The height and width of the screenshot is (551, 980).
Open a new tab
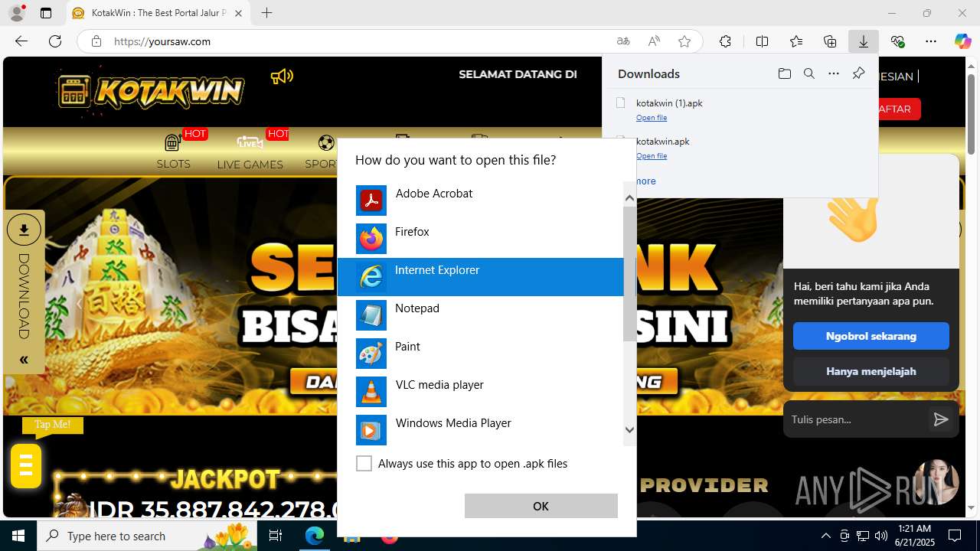coord(266,13)
